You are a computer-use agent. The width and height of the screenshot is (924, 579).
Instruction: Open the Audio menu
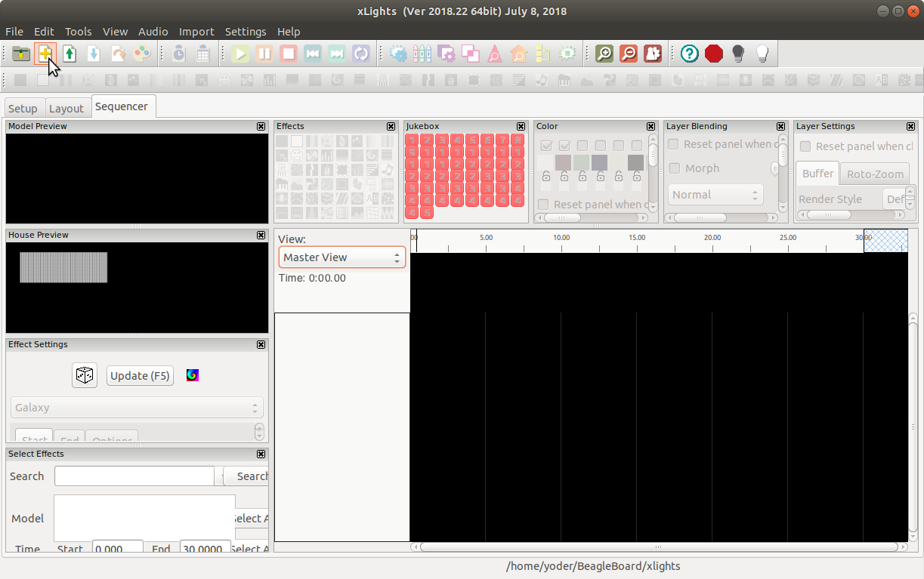point(153,32)
